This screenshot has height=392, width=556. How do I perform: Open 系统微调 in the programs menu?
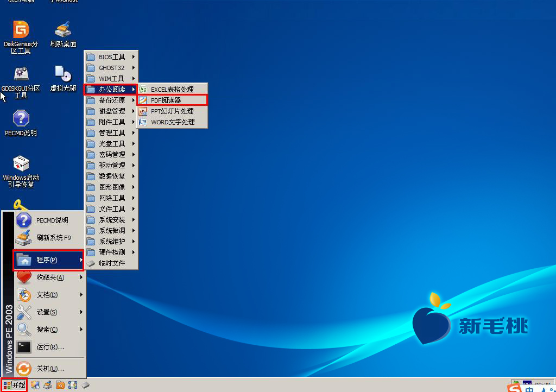pos(111,230)
